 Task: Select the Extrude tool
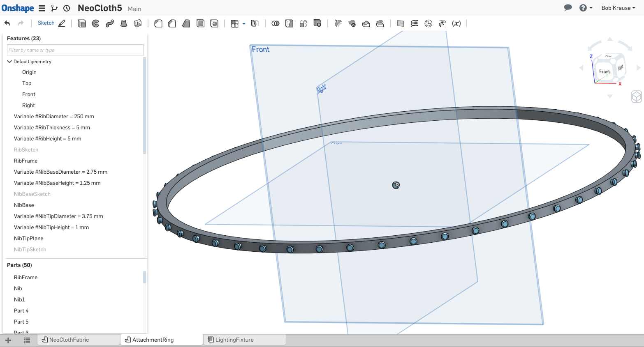(x=82, y=23)
